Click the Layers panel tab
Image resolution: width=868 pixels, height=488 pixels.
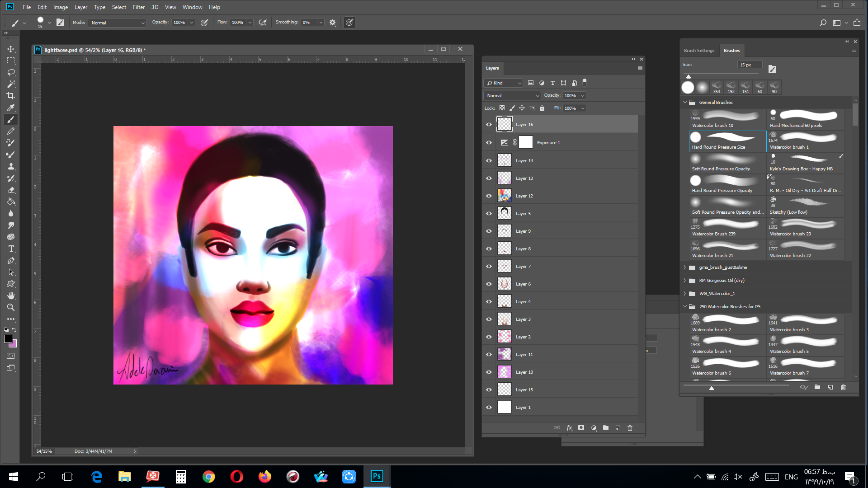click(492, 68)
